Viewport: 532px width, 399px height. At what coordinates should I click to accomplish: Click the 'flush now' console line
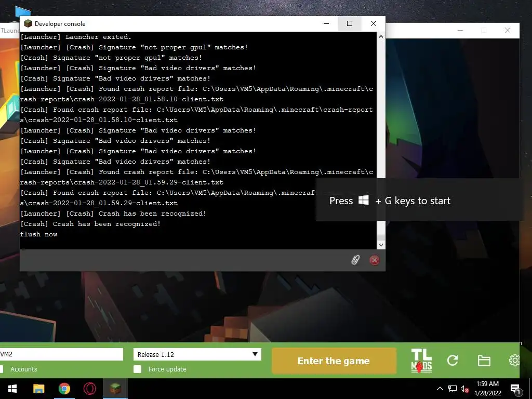(38, 234)
